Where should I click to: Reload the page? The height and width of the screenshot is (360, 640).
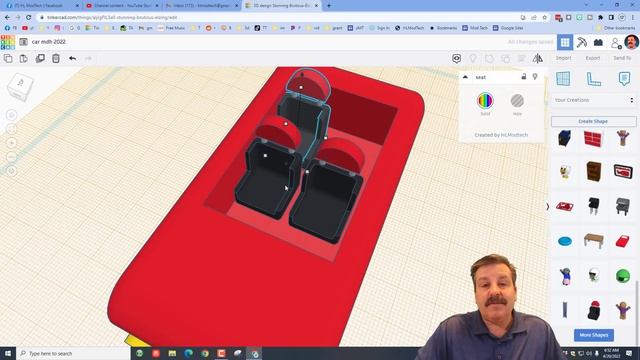(29, 18)
